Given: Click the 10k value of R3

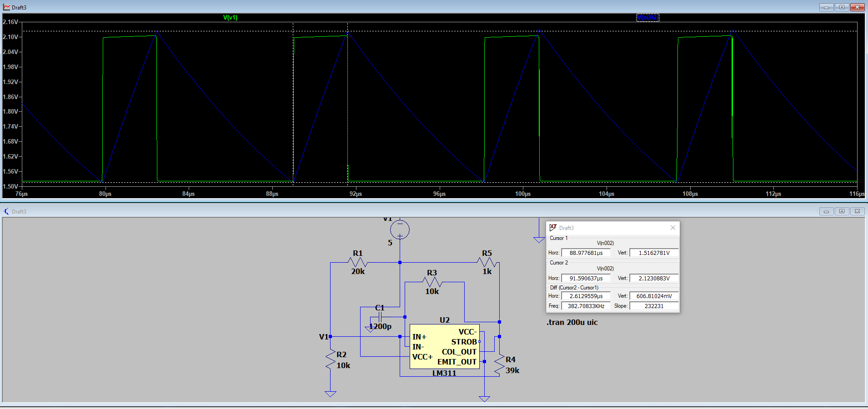Looking at the screenshot, I should tap(432, 291).
